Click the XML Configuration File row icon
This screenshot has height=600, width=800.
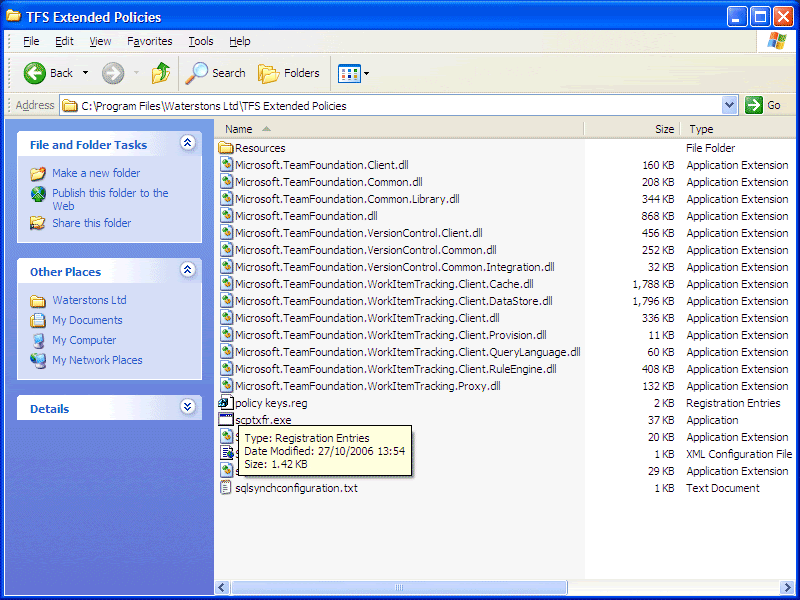click(x=227, y=454)
